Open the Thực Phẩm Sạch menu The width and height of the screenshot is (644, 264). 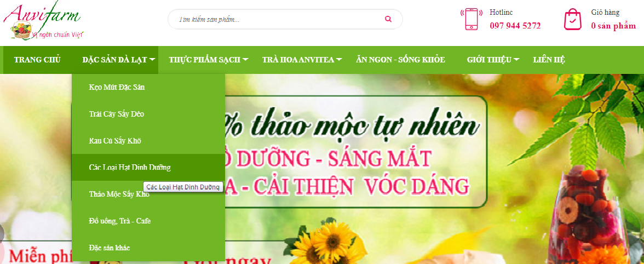point(204,60)
